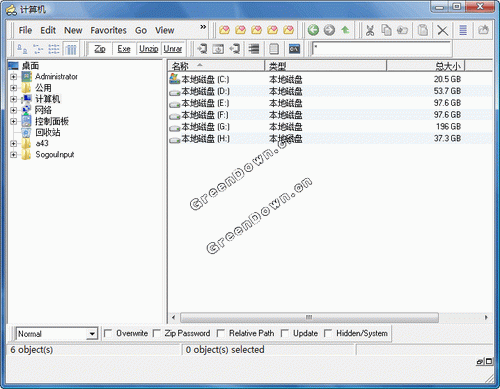Select SogouInput in the folder tree
Viewport: 500px width, 389px height.
tap(55, 154)
